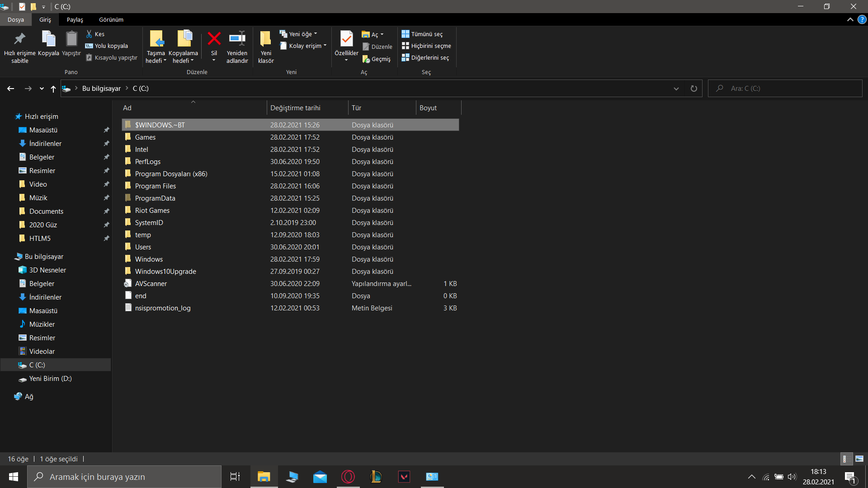868x488 pixels.
Task: Collapse the ribbon with the chevron
Action: (x=850, y=19)
